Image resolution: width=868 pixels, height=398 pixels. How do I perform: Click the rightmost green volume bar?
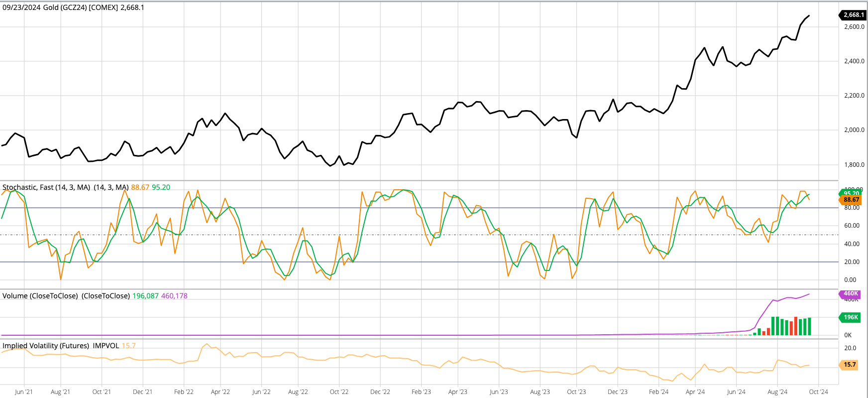(809, 326)
